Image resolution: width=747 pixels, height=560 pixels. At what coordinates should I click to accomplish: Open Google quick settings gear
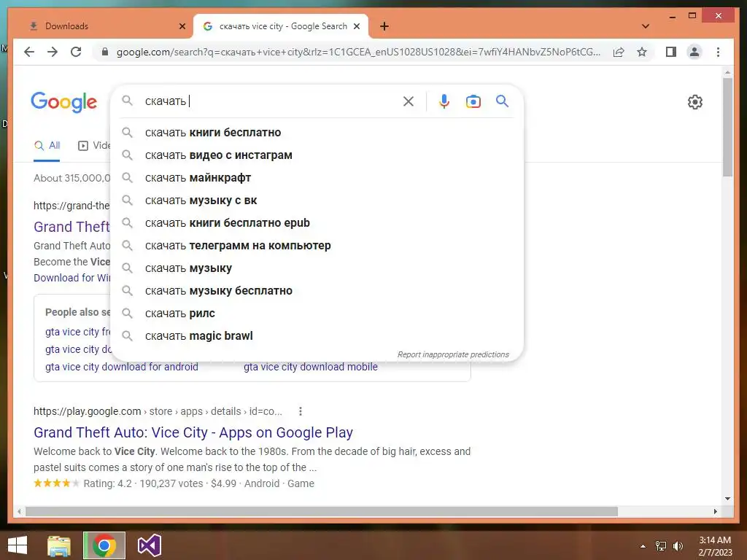pyautogui.click(x=695, y=102)
